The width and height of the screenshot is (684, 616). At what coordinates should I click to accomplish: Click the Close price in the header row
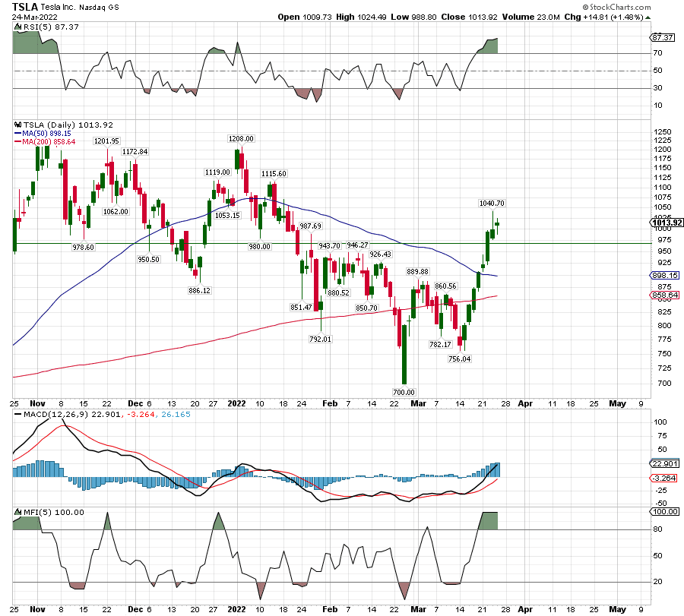point(469,17)
